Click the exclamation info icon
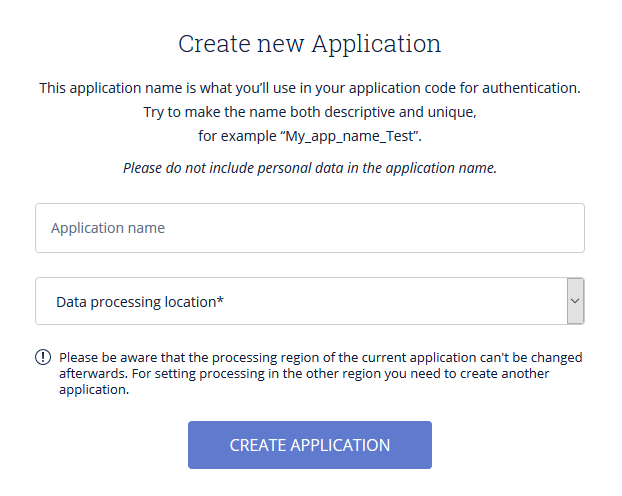The width and height of the screenshot is (622, 496). click(43, 358)
